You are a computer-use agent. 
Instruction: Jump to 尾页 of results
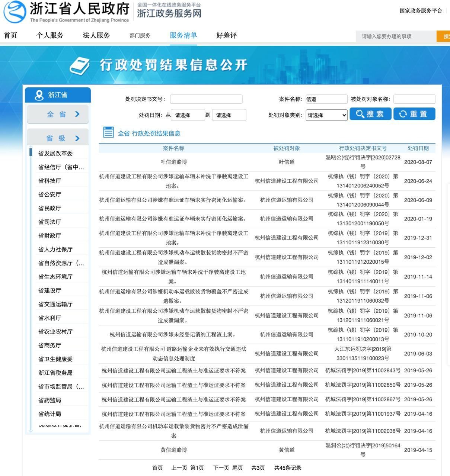(x=237, y=468)
